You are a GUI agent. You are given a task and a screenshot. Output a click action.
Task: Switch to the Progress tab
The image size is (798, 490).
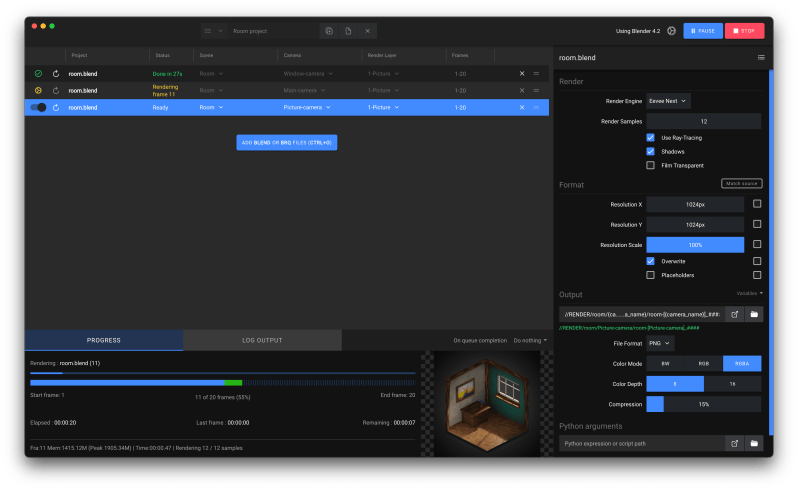(x=104, y=340)
